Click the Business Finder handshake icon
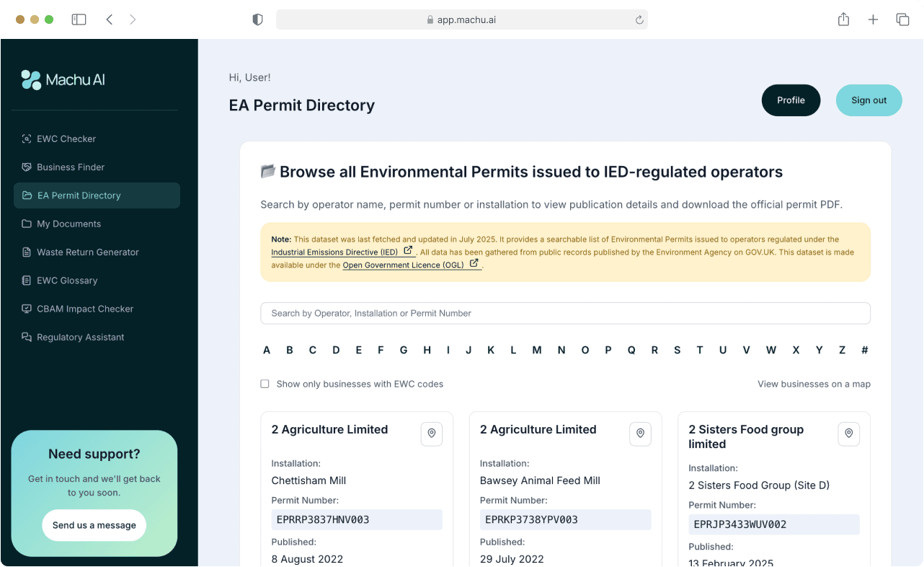 point(27,167)
